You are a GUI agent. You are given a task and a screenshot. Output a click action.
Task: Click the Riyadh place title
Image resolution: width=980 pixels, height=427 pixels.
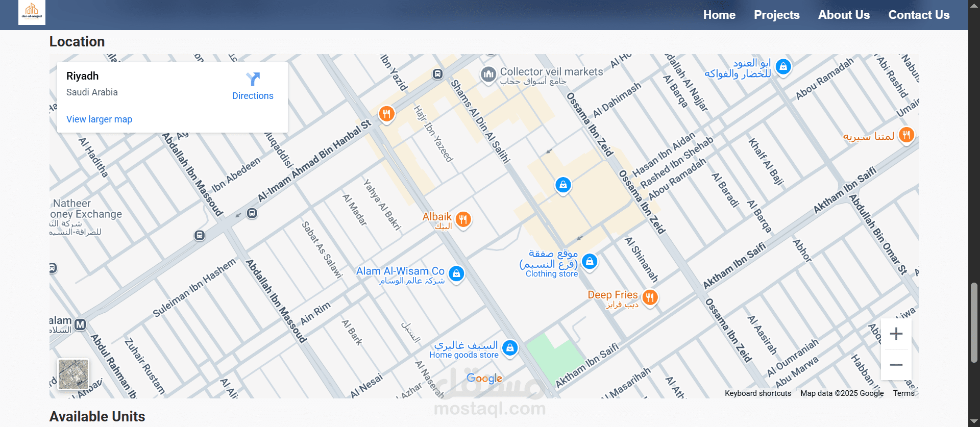[x=83, y=76]
